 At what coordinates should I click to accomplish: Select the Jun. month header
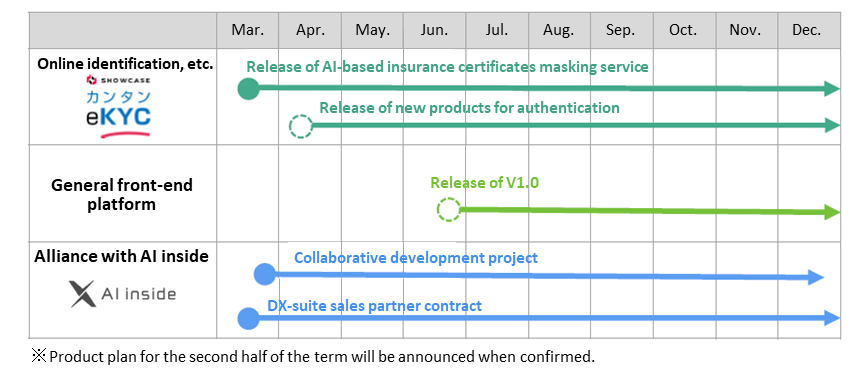click(434, 30)
